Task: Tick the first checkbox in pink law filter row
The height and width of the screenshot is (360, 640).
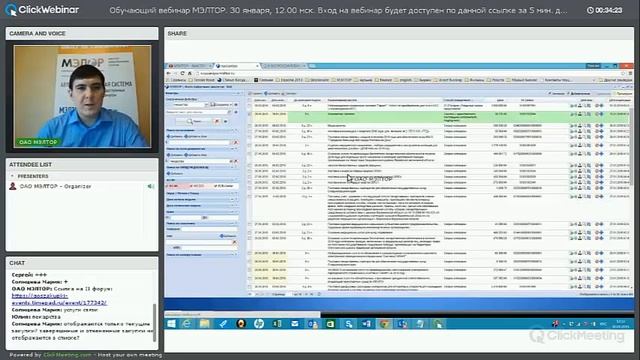Action: pos(168,186)
